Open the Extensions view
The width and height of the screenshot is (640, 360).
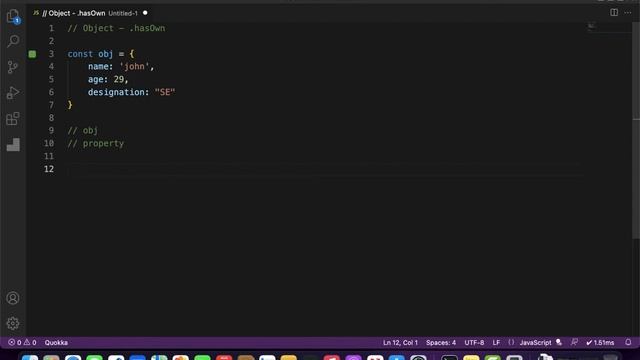pos(13,118)
